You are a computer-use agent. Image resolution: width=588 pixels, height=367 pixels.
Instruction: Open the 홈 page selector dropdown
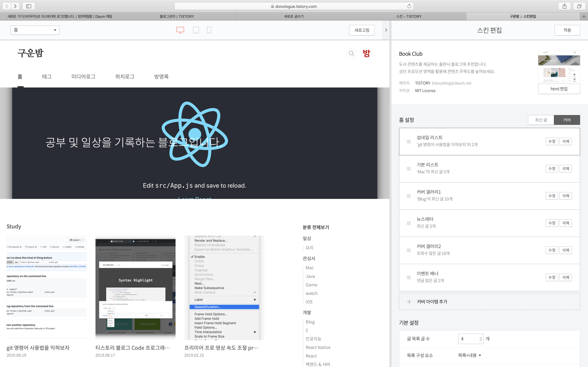tap(35, 30)
